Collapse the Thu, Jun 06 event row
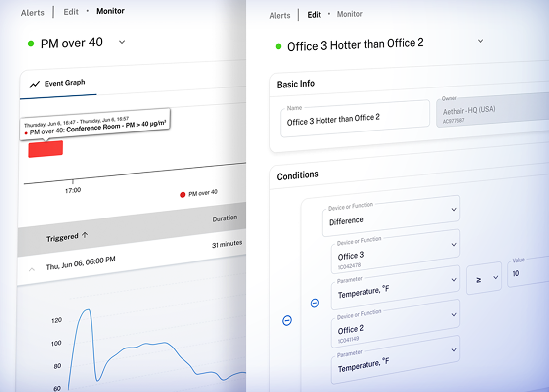Image resolution: width=549 pixels, height=392 pixels. pos(31,269)
